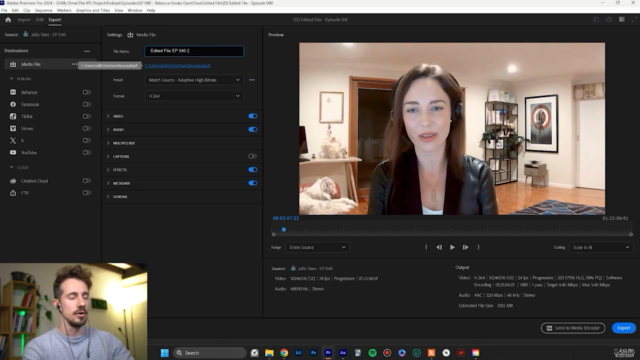Open the Preset dropdown Match Source

(194, 80)
